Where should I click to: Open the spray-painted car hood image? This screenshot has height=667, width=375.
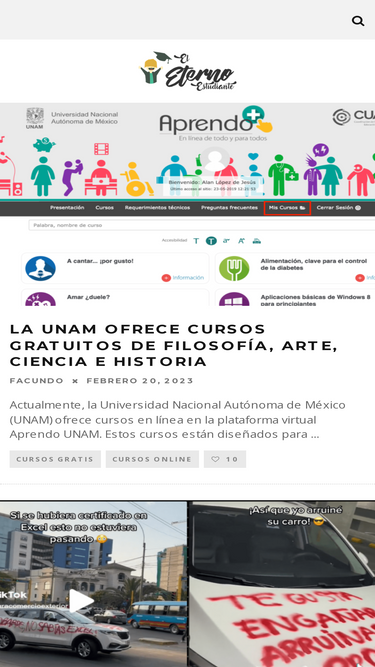tap(282, 584)
